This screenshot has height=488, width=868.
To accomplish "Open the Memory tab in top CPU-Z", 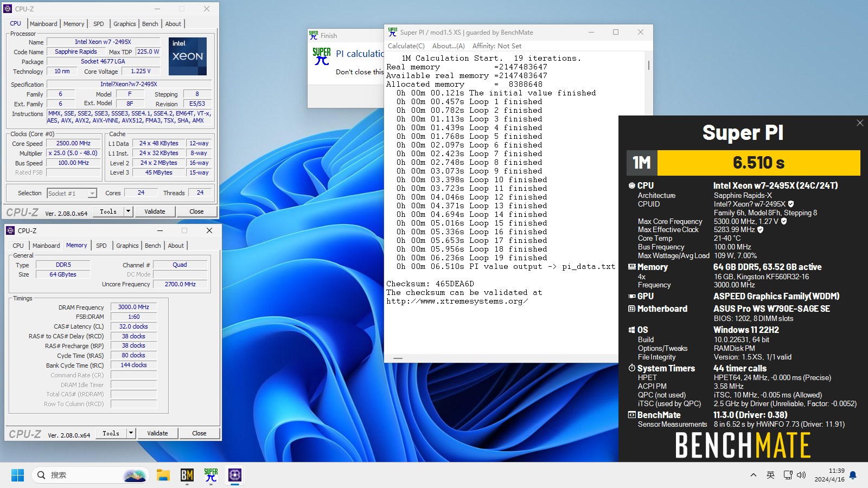I will pyautogui.click(x=74, y=24).
